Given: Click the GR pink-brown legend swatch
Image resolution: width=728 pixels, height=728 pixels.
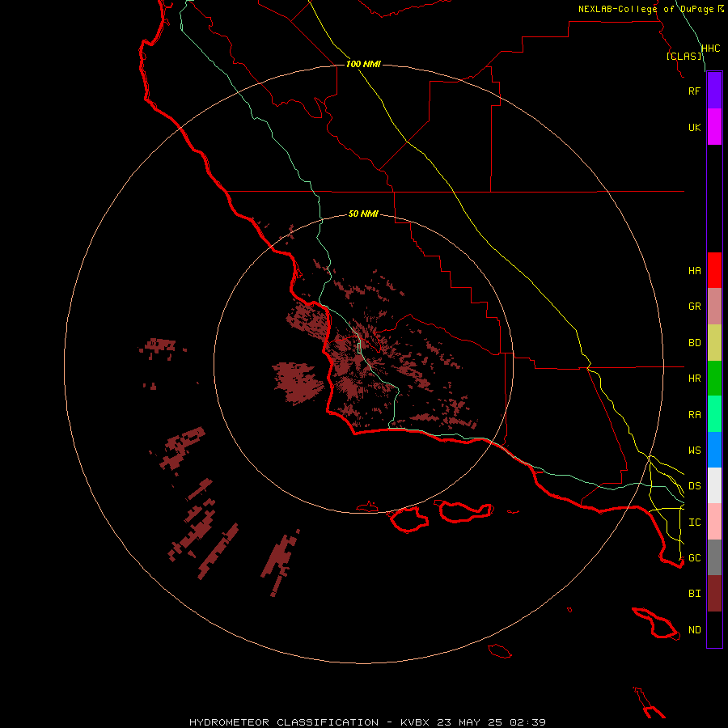Looking at the screenshot, I should pos(714,307).
